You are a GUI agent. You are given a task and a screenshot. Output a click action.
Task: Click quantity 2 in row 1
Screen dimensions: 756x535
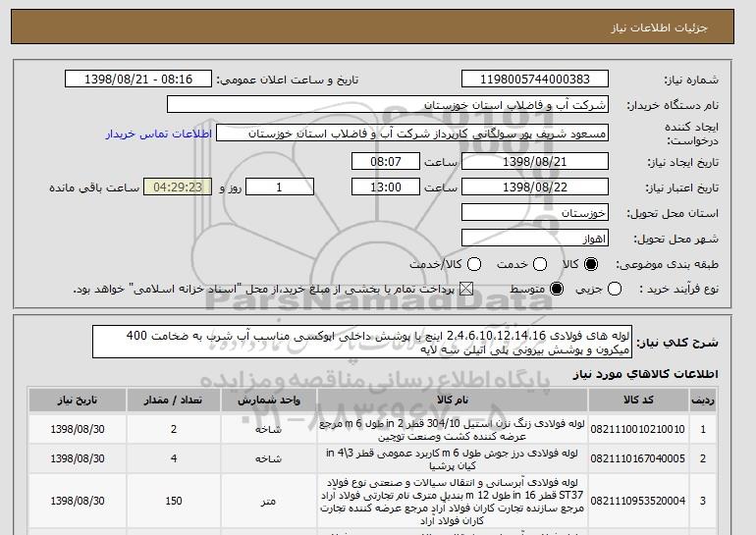[174, 429]
